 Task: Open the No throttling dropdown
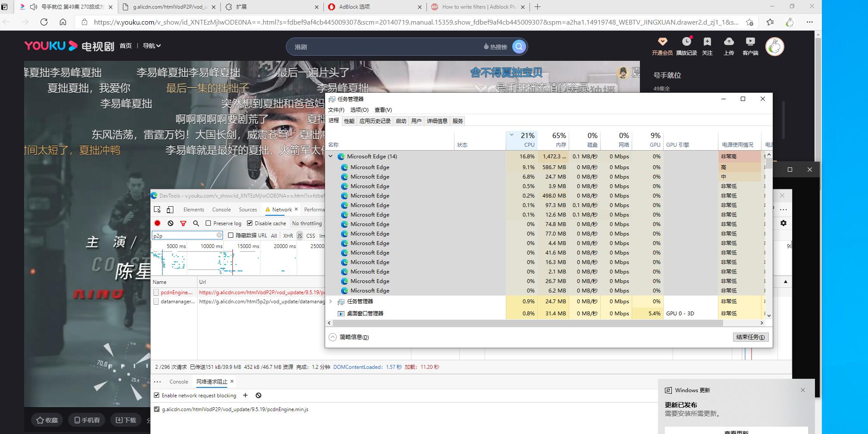[307, 223]
